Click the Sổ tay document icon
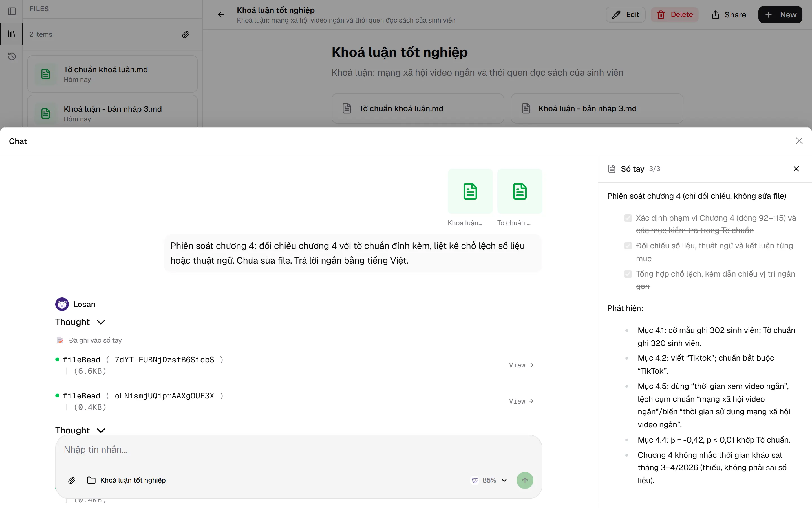 [x=612, y=169]
